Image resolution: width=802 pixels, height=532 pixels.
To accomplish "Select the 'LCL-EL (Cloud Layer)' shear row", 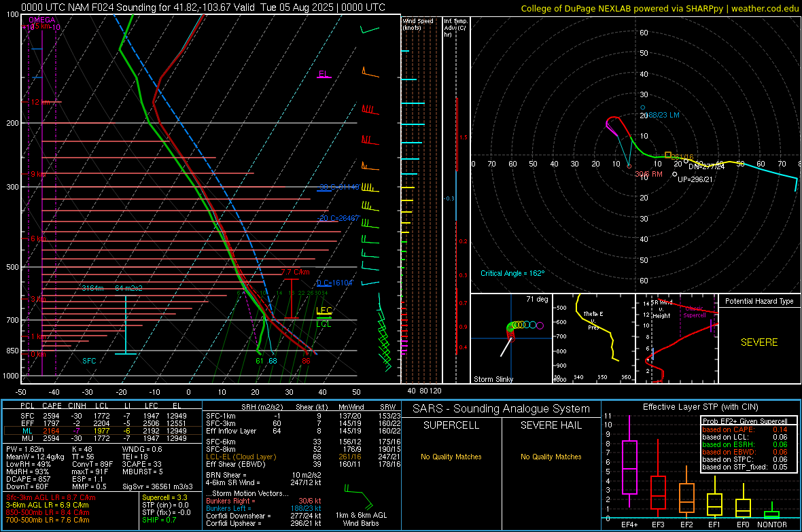I will [303, 457].
